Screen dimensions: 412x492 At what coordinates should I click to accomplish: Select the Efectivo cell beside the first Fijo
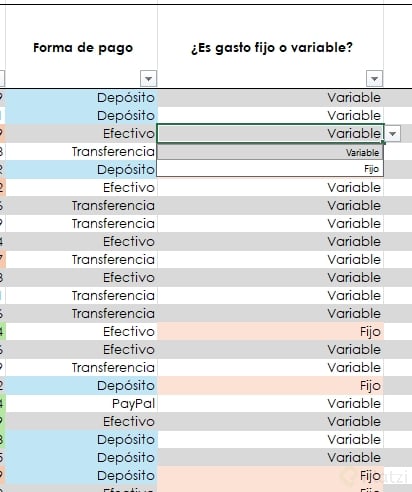pos(82,332)
